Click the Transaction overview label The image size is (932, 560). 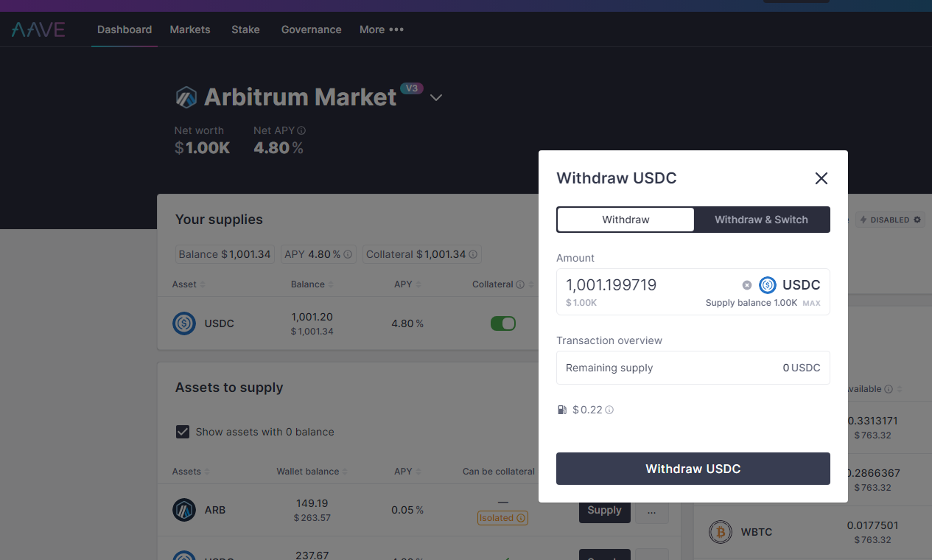[x=609, y=340]
